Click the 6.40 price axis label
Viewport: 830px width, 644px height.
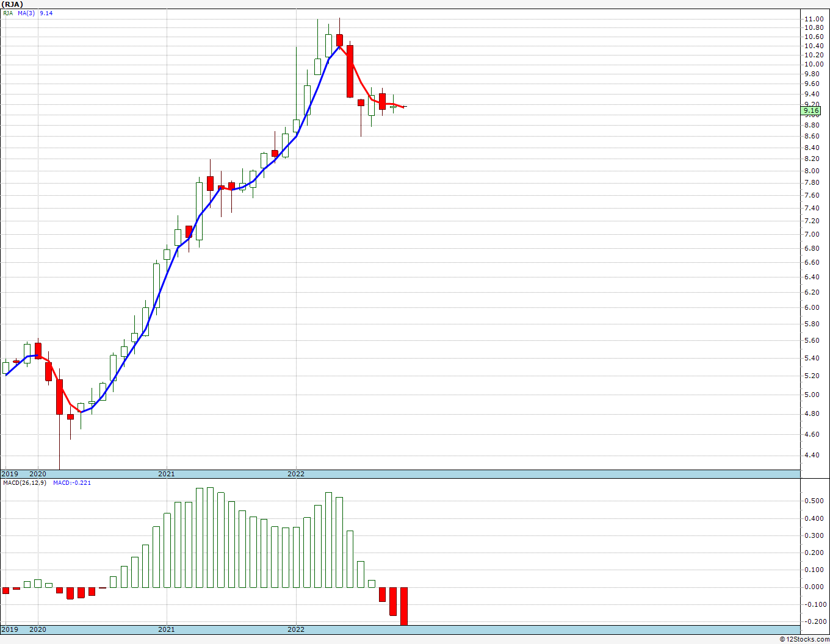click(812, 277)
